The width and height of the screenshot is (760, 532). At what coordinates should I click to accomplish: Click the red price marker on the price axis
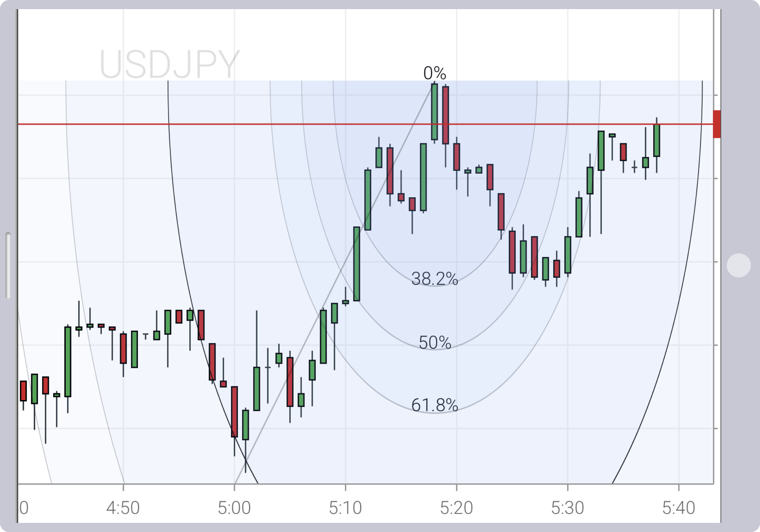click(717, 124)
